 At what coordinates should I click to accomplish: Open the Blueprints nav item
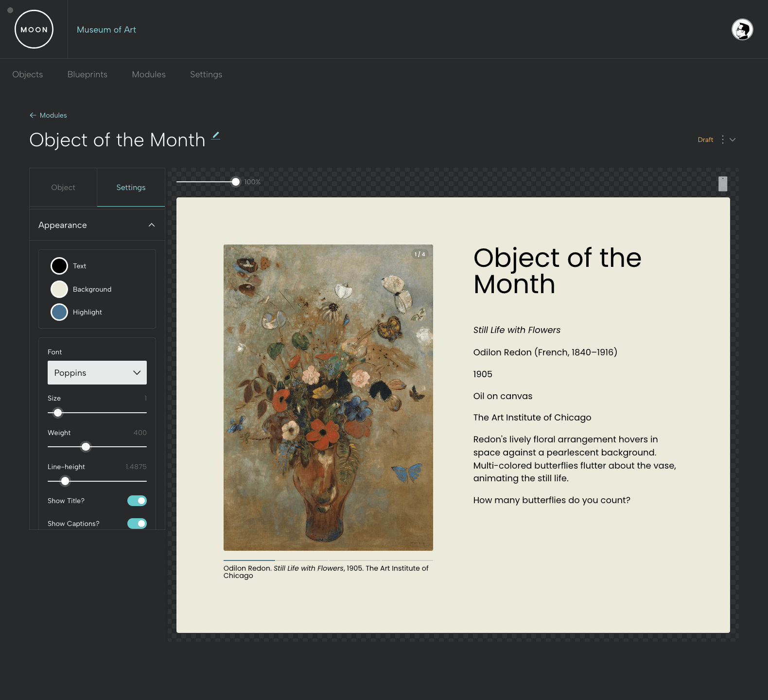tap(87, 74)
